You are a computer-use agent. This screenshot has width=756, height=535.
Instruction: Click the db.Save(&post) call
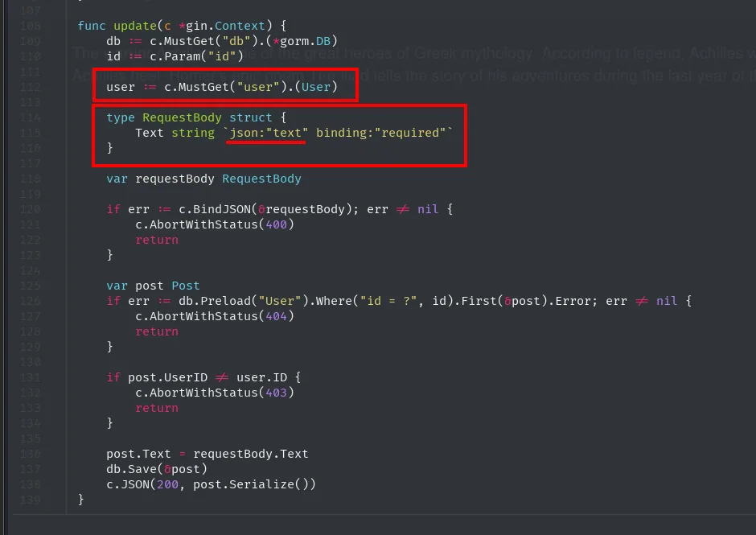coord(157,469)
